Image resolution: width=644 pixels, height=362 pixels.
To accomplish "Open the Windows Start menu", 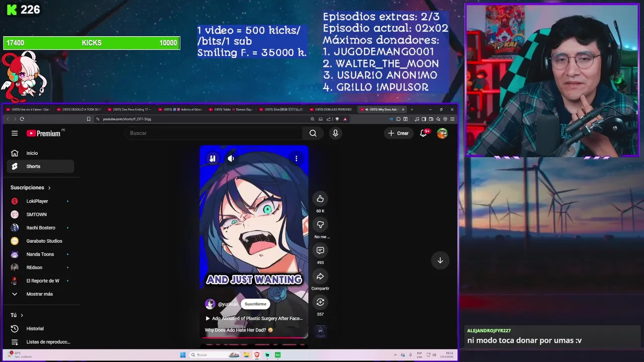I will (183, 355).
